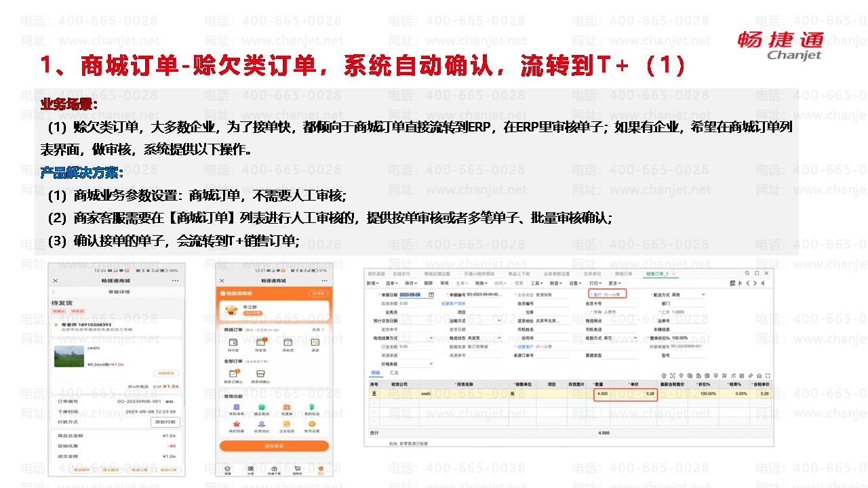Go to the previous sales order record

[x=749, y=283]
